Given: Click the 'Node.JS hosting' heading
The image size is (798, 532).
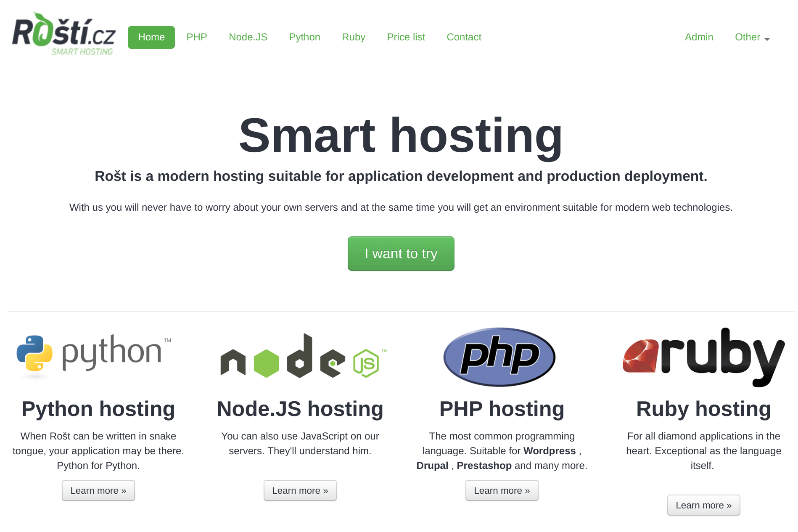Looking at the screenshot, I should click(300, 409).
